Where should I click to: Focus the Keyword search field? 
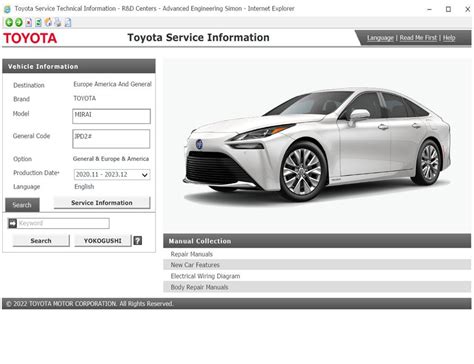point(63,223)
